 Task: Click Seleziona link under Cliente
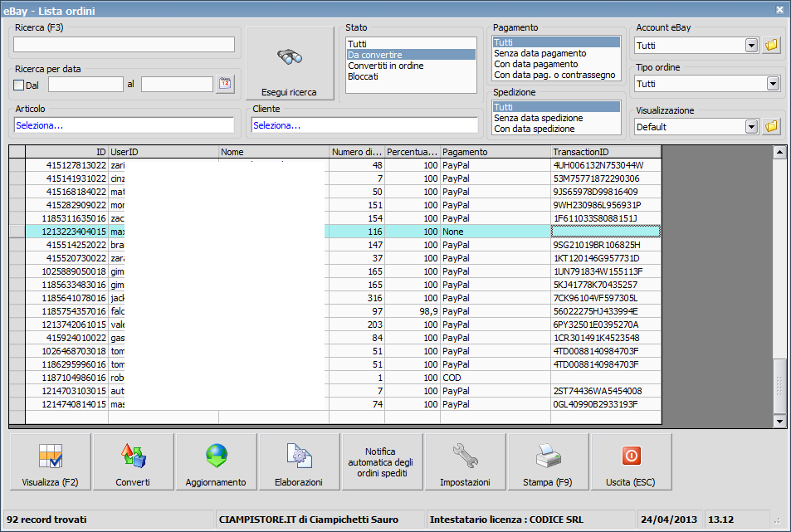click(277, 125)
